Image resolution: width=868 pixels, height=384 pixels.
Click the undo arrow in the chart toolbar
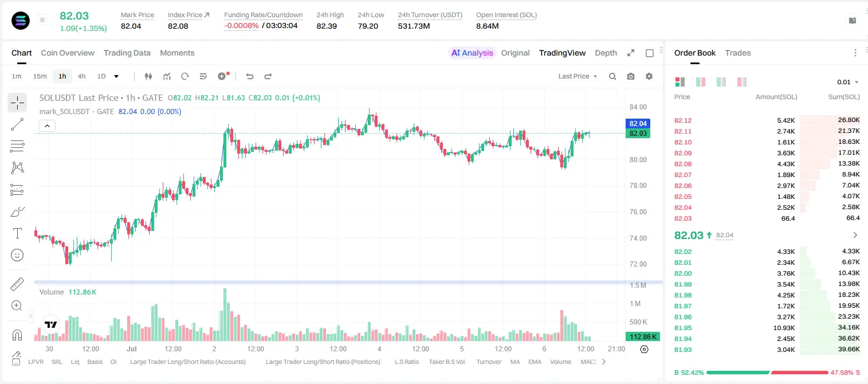(x=250, y=76)
